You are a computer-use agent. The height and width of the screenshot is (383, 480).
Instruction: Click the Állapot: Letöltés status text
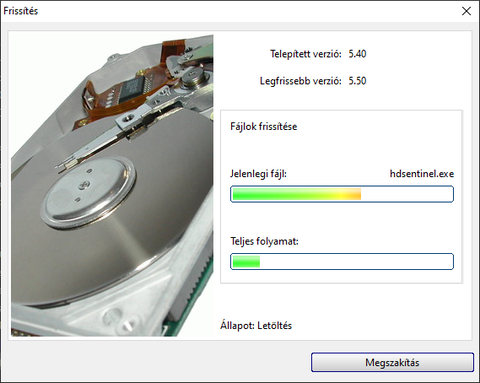256,325
